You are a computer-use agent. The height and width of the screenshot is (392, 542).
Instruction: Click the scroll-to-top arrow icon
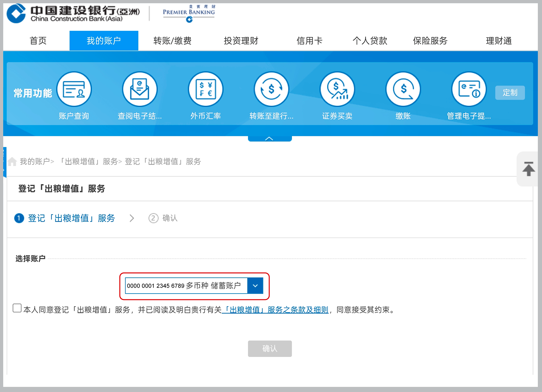click(528, 169)
